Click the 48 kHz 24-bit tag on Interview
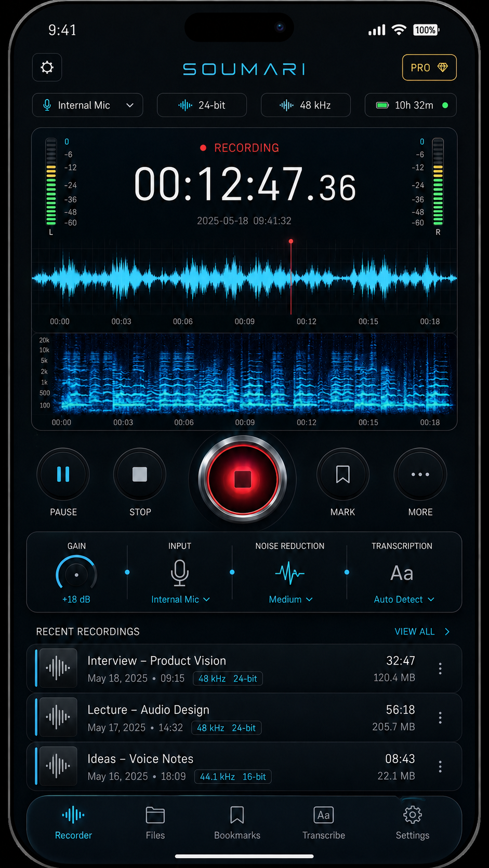 pos(228,679)
